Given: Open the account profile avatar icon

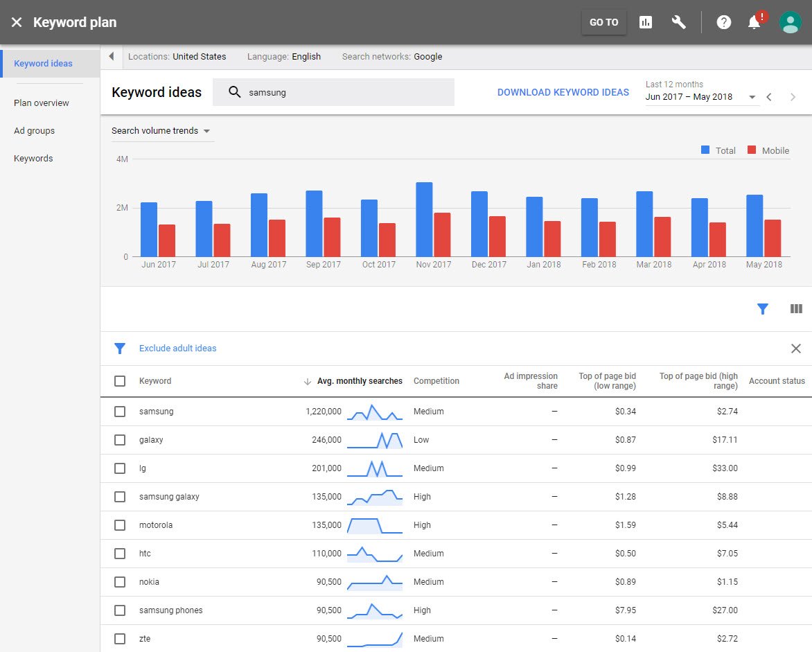Looking at the screenshot, I should [790, 21].
